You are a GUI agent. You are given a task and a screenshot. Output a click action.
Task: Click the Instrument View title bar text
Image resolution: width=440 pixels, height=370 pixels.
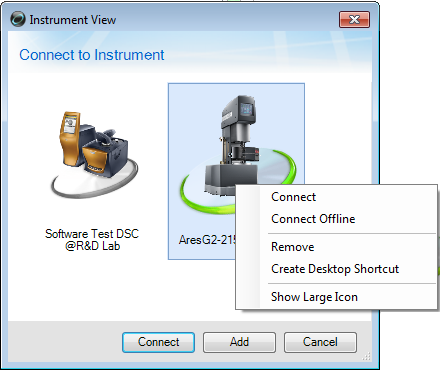[73, 20]
